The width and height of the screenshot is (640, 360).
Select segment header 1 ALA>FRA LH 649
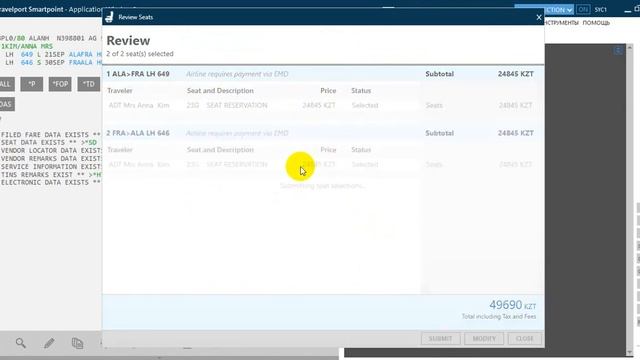click(x=138, y=74)
